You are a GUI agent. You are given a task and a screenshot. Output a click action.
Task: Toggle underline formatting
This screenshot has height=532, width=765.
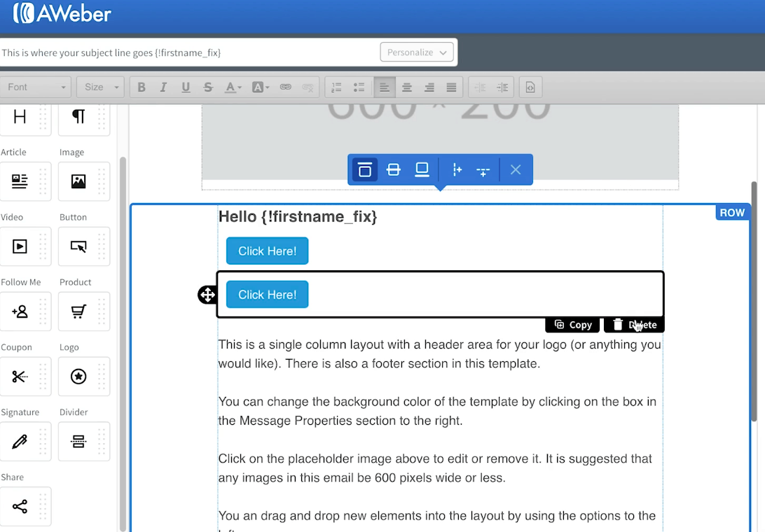186,87
